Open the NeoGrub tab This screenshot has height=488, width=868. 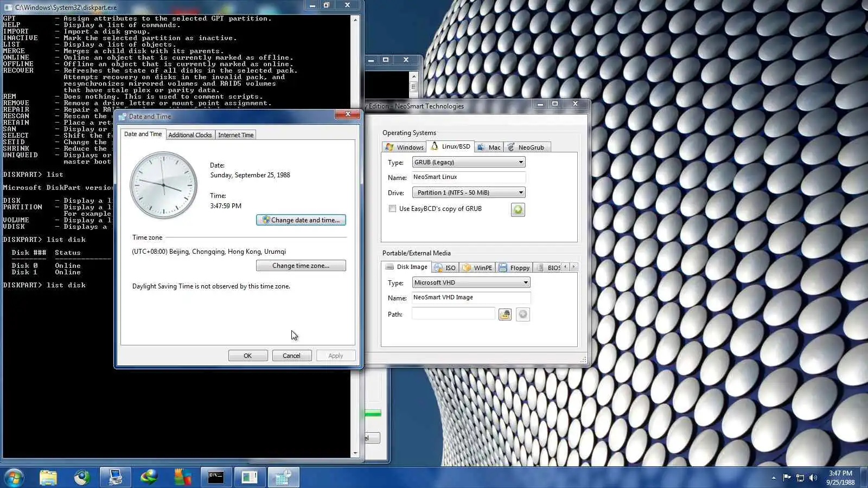click(526, 147)
